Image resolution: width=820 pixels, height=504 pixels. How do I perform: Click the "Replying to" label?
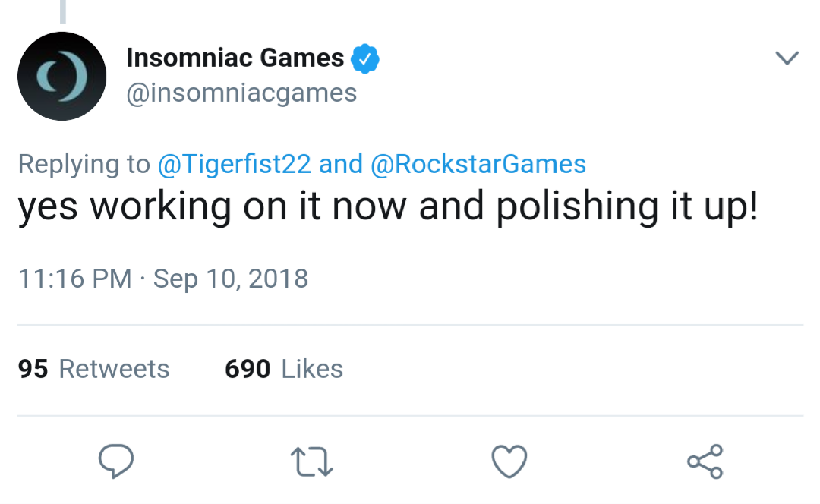[x=84, y=164]
